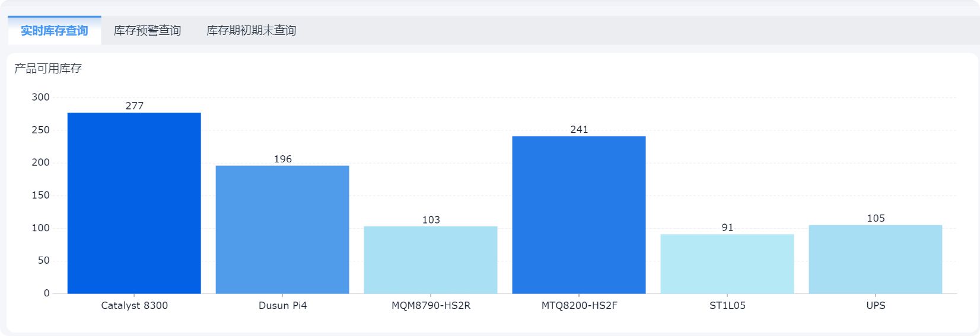Click the 100 y-axis tick label

pos(41,228)
